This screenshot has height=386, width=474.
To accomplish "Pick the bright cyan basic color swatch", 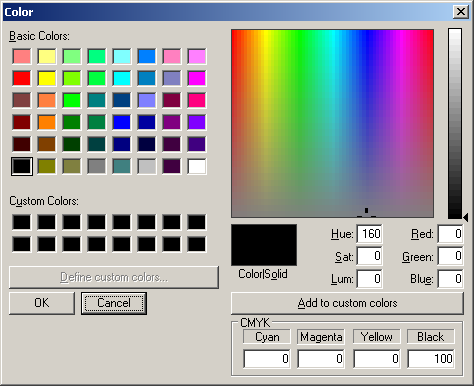I will (x=122, y=78).
